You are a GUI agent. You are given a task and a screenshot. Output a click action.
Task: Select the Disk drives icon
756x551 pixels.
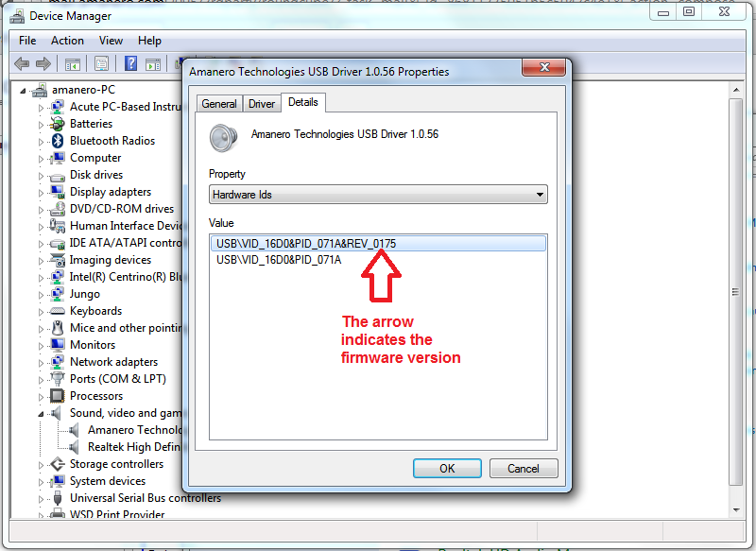coord(58,177)
